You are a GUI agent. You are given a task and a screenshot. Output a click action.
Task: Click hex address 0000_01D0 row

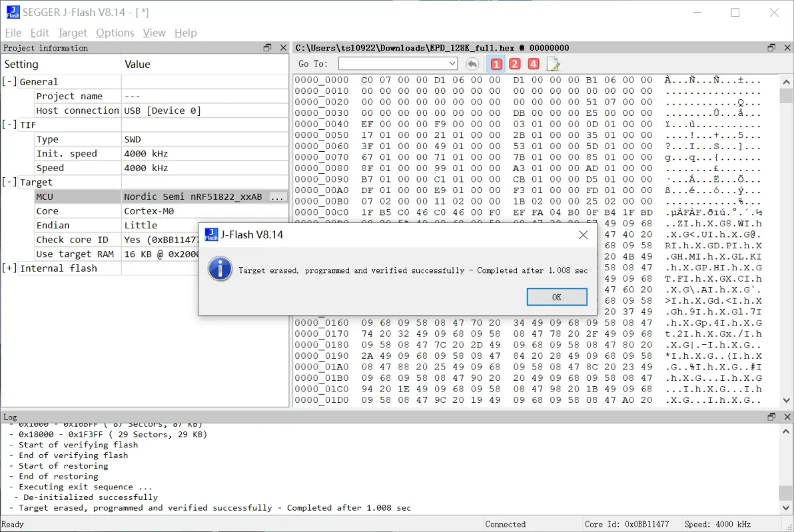322,400
